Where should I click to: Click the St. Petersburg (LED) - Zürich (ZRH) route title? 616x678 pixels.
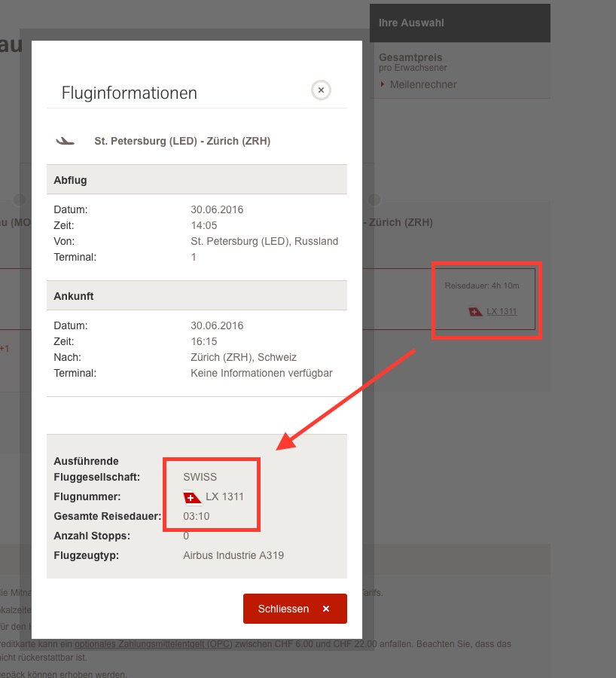[x=182, y=141]
